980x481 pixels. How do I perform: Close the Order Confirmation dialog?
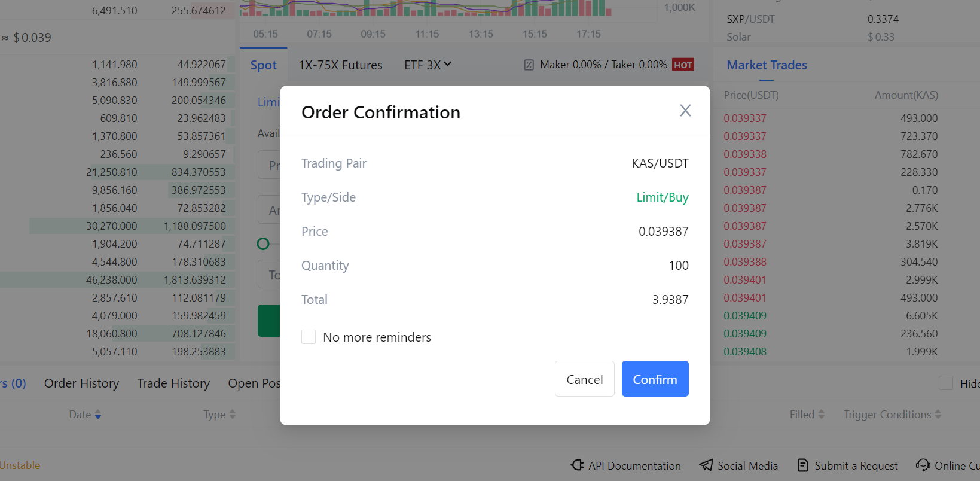point(685,111)
